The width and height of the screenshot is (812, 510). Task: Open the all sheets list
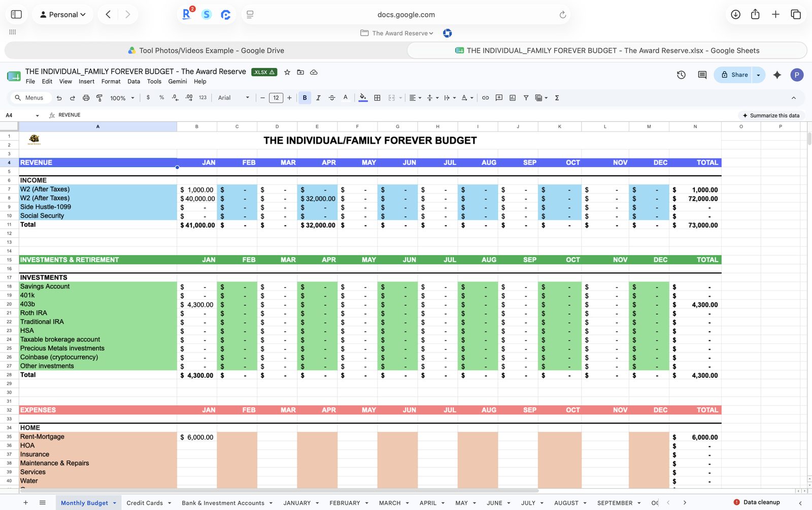click(x=43, y=503)
